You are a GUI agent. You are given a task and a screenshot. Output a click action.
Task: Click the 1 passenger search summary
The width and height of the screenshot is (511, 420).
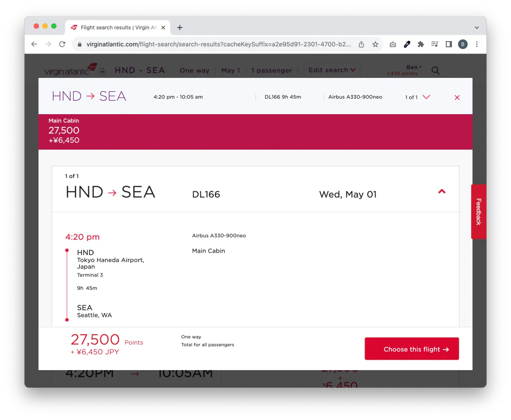(x=271, y=70)
